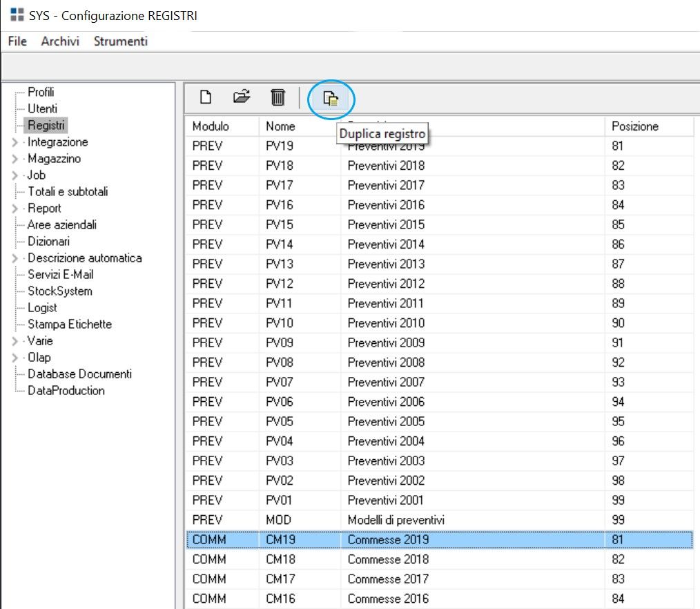The image size is (700, 609).
Task: Click the PV03 name cell
Action: 280,461
